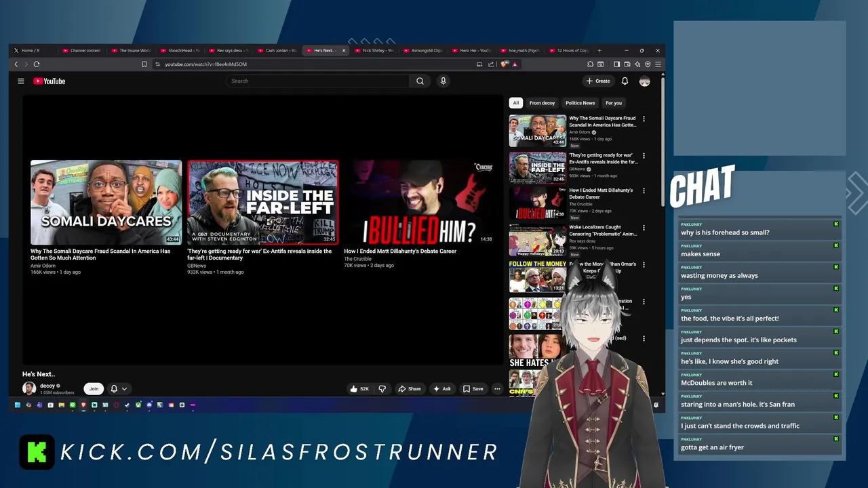Like the video showing 52K likes
This screenshot has width=868, height=488.
359,389
